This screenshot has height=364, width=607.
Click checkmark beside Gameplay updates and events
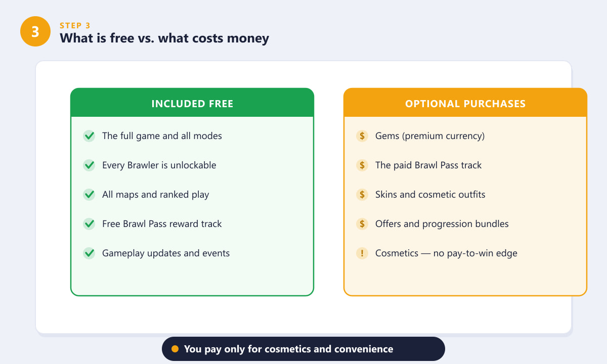click(x=89, y=253)
